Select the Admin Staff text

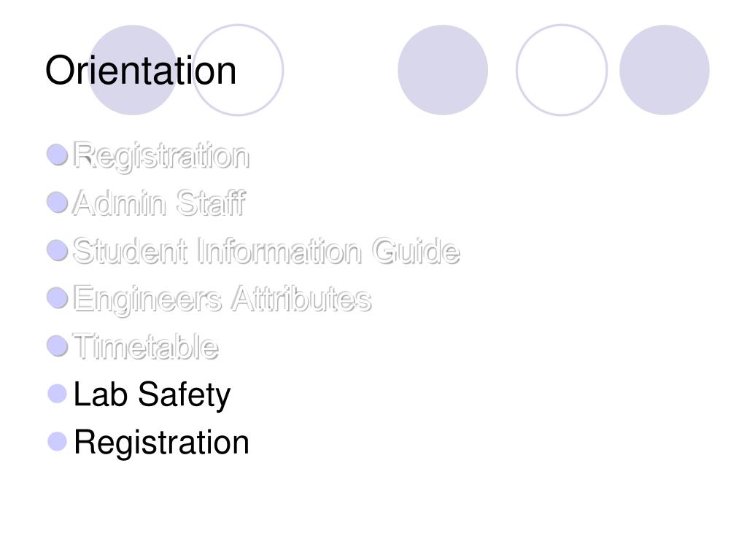pos(159,203)
